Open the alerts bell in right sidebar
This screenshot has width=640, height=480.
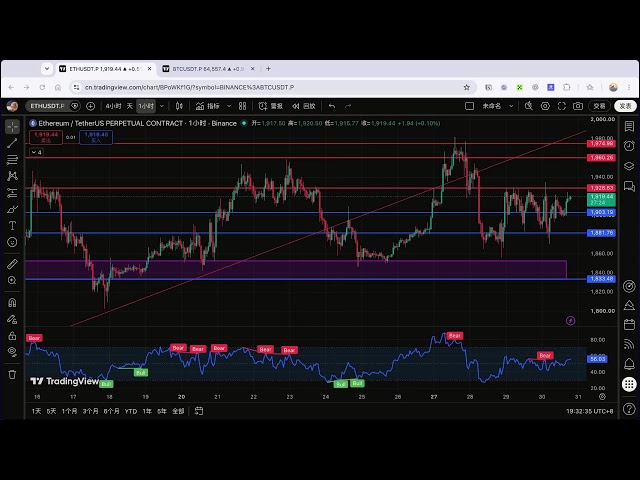pos(629,363)
